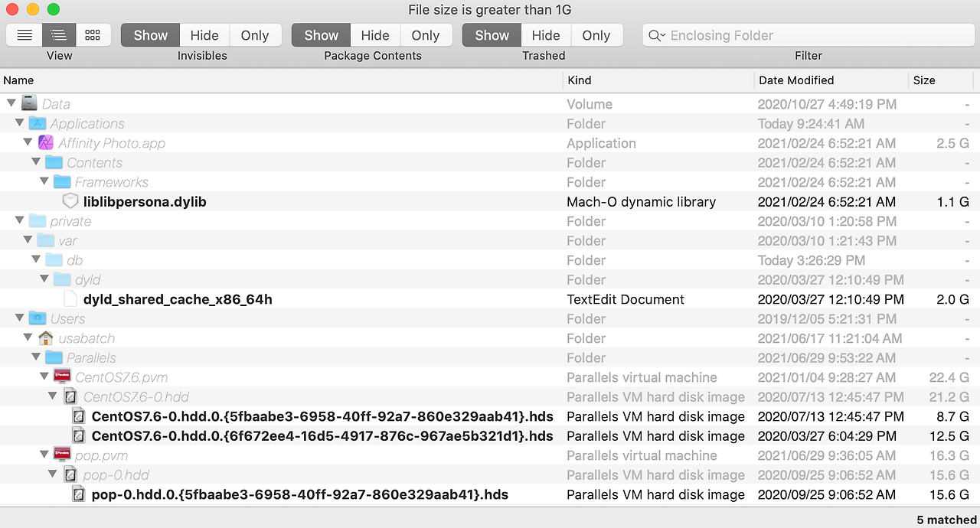Collapse the pop.pvm row
This screenshot has width=980, height=528.
tap(44, 455)
